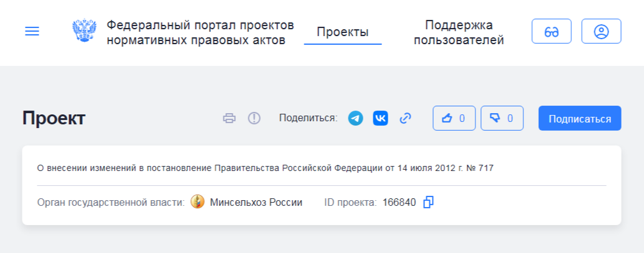Select the project ID number 166840
Image resolution: width=644 pixels, height=253 pixels.
click(399, 202)
